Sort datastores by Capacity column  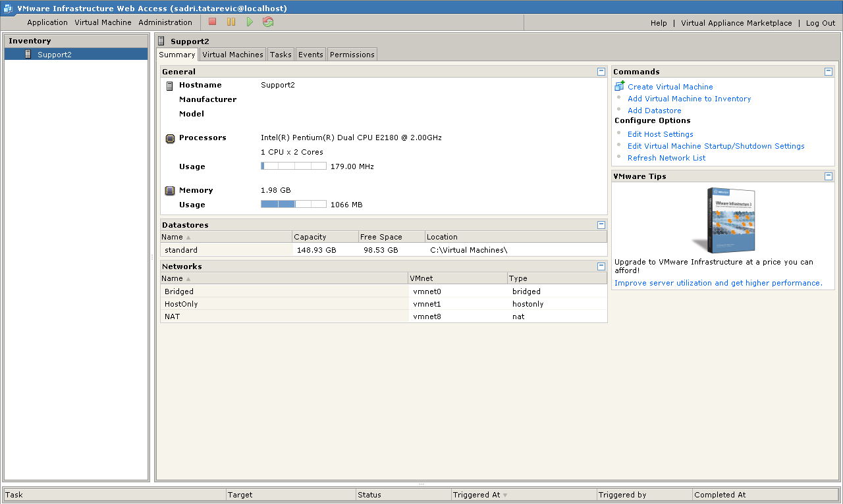coord(325,237)
